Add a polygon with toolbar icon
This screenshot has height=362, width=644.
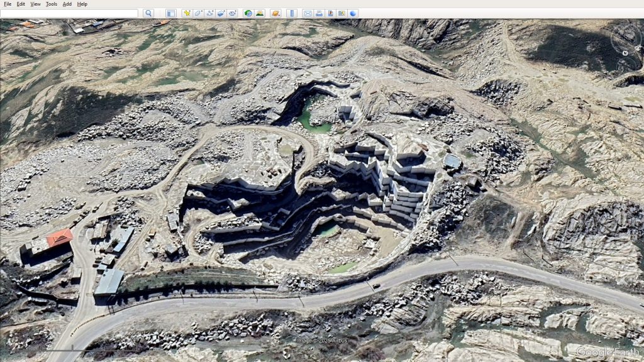[199, 13]
